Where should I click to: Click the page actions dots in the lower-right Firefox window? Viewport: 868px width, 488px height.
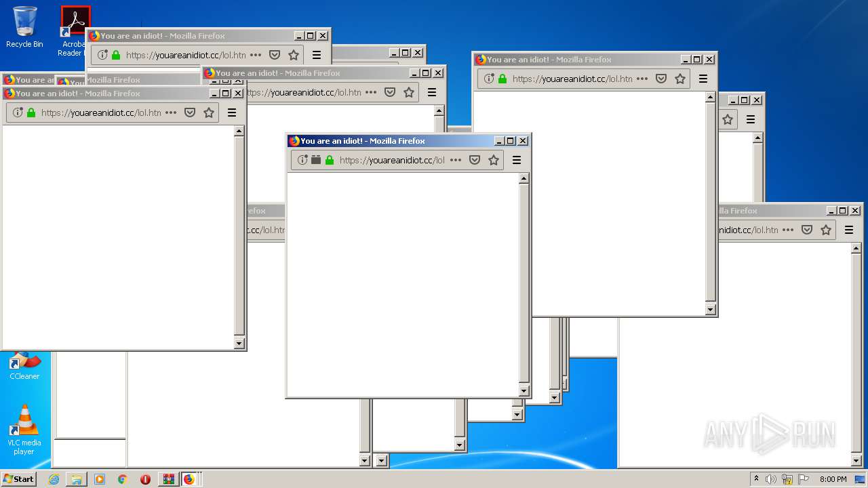(788, 230)
